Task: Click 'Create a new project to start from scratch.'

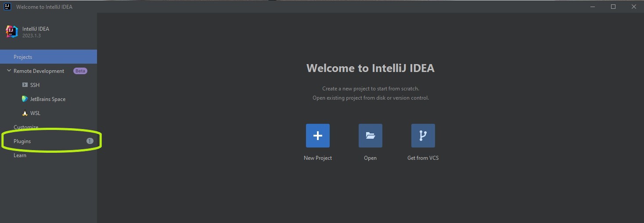Action: point(371,89)
